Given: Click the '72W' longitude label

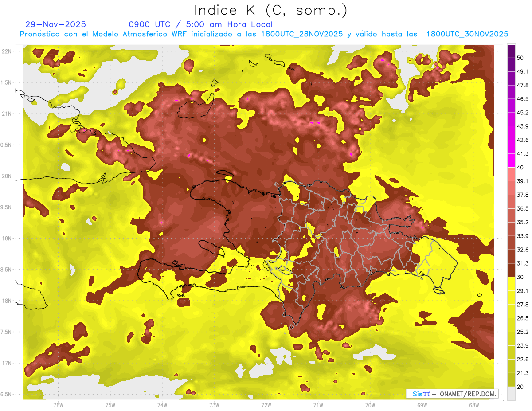Looking at the screenshot, I should (266, 405).
